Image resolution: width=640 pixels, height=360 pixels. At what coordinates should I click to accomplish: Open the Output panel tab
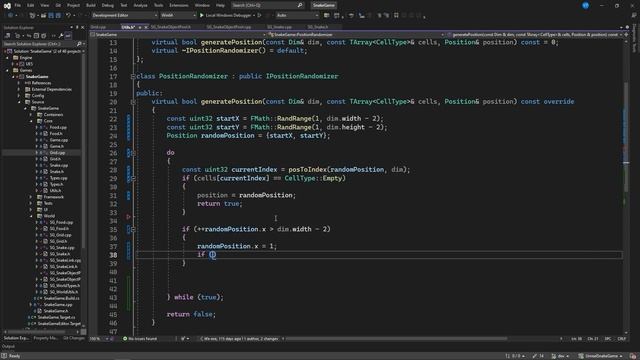point(8,347)
